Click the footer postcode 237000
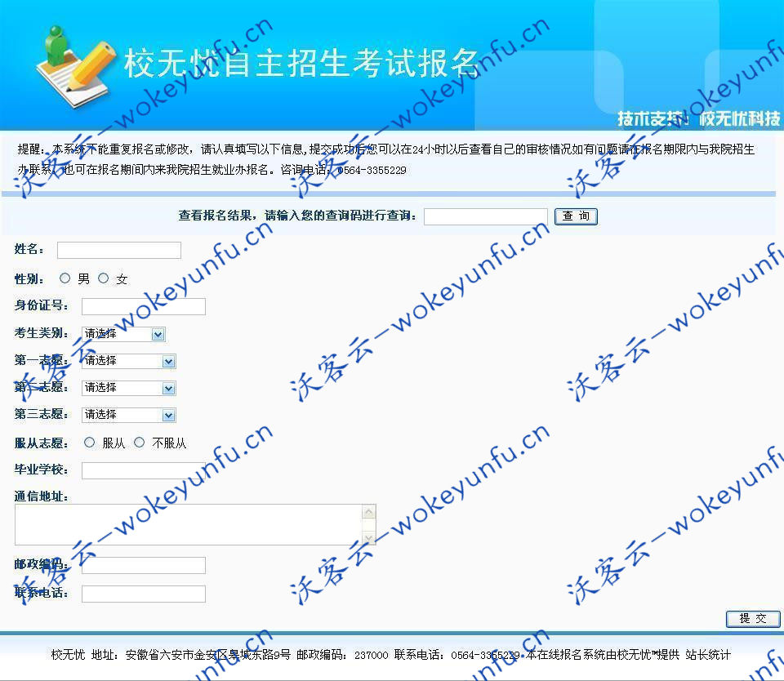Screen dimensions: 784x681 click(371, 655)
